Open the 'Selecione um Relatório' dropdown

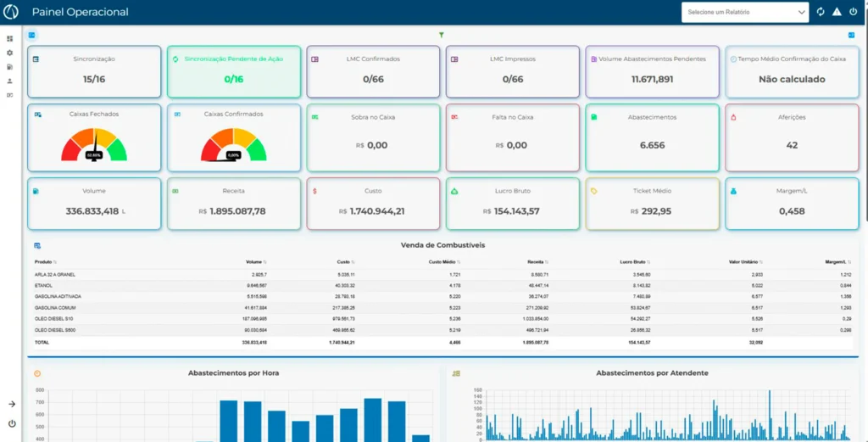745,12
